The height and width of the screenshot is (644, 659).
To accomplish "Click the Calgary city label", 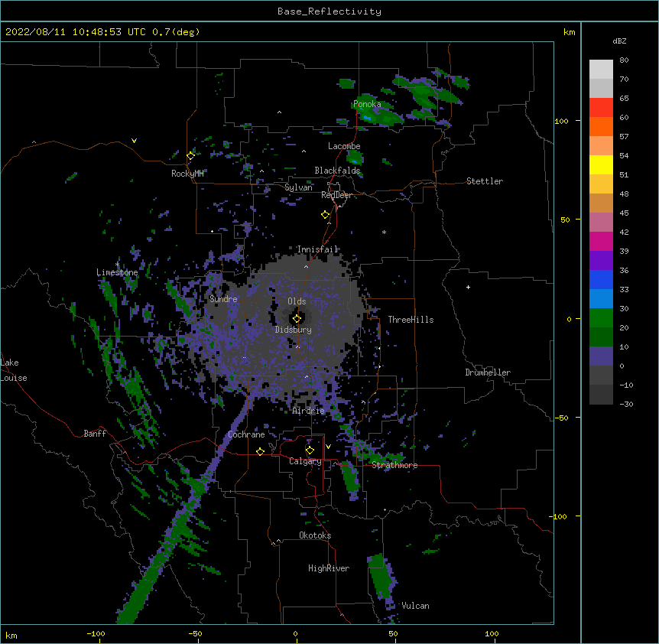I will (306, 461).
